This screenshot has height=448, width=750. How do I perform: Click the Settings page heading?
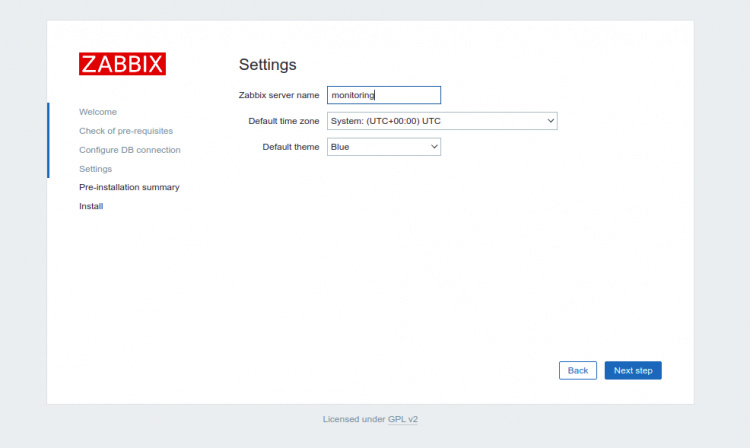point(267,65)
